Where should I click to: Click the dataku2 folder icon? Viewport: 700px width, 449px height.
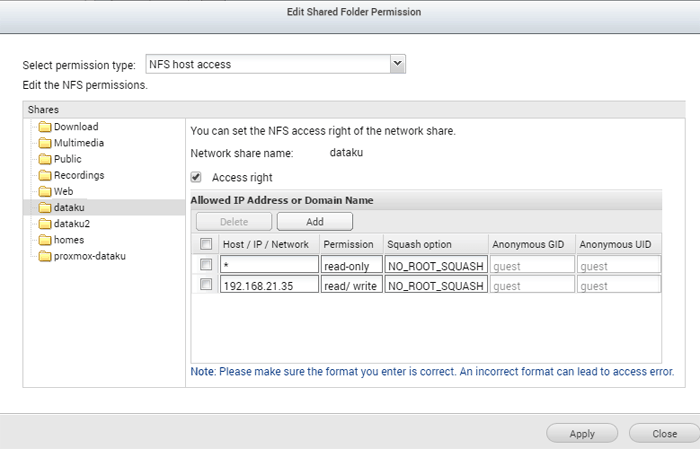(45, 224)
